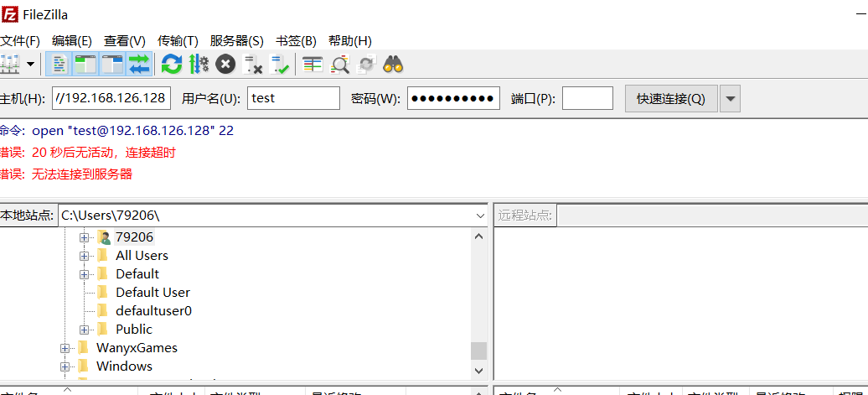Image resolution: width=868 pixels, height=395 pixels.
Task: Refresh the file and folder lists
Action: click(172, 65)
